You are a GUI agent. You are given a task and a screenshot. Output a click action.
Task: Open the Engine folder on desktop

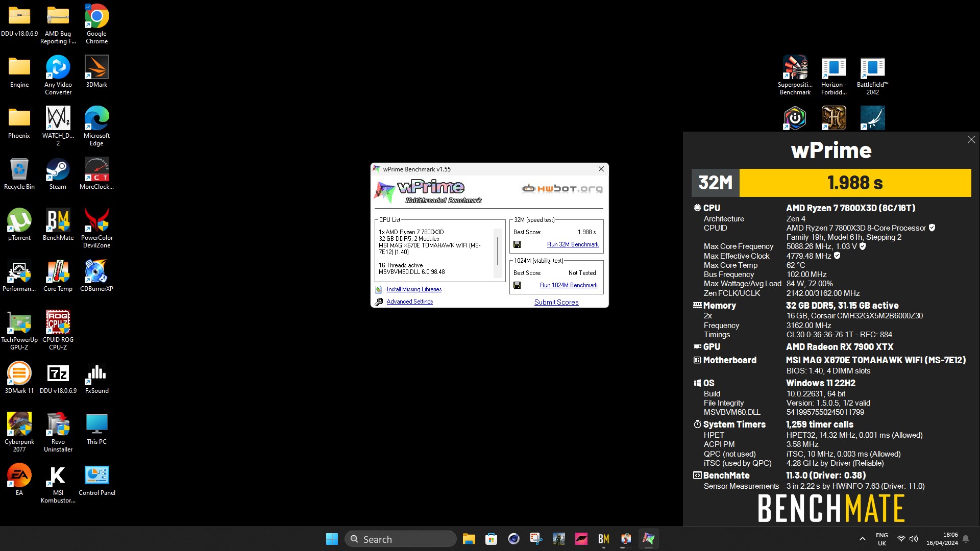click(x=19, y=71)
